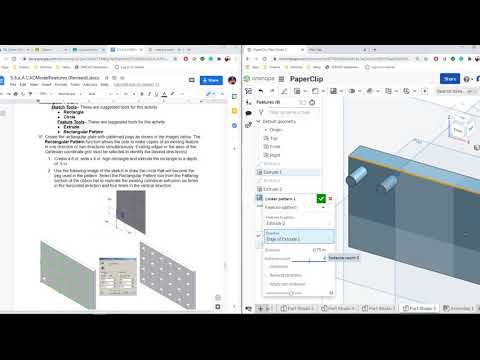Click the Features to pattern selection box
480x360 pixels.
point(299,221)
